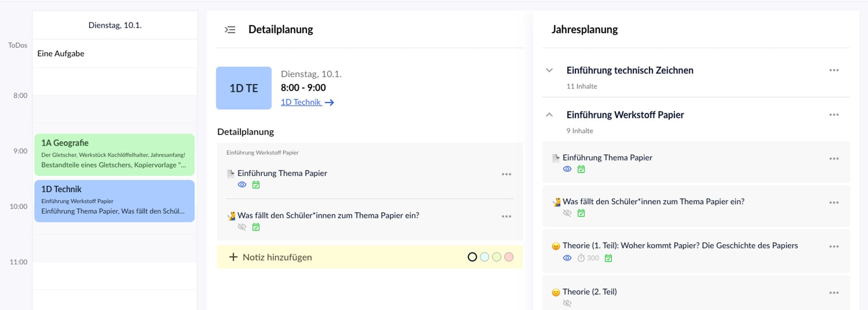Image resolution: width=868 pixels, height=310 pixels.
Task: Click green calendar icon under Einführung Thema Papier in Detailplanung
Action: coord(256,185)
